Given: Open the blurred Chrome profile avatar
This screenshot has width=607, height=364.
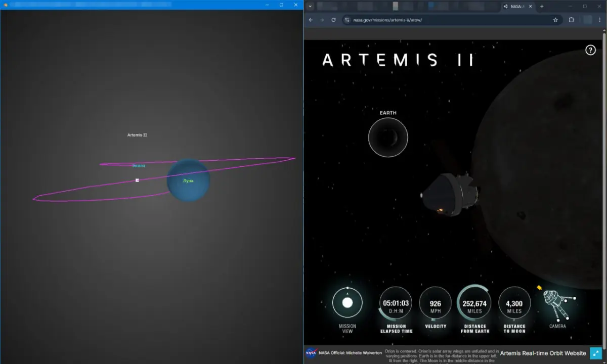Looking at the screenshot, I should tap(587, 20).
